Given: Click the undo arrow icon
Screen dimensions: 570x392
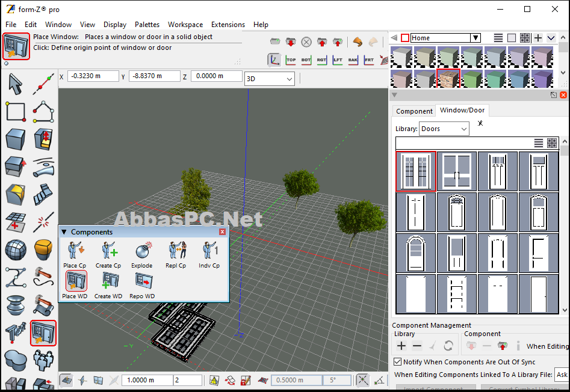Looking at the screenshot, I should (358, 42).
